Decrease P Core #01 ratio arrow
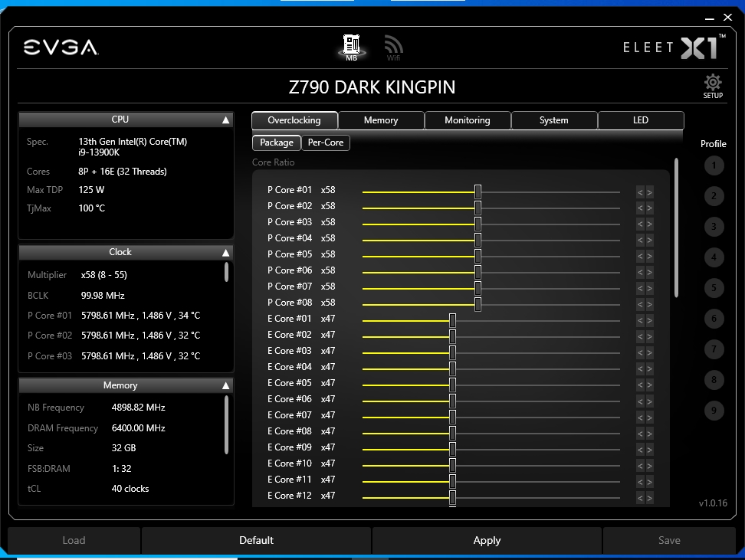 [640, 192]
